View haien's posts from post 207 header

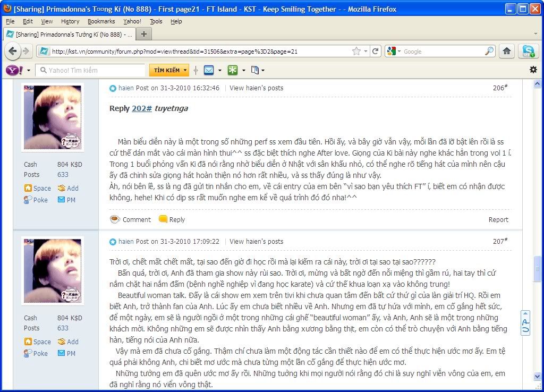coord(257,242)
